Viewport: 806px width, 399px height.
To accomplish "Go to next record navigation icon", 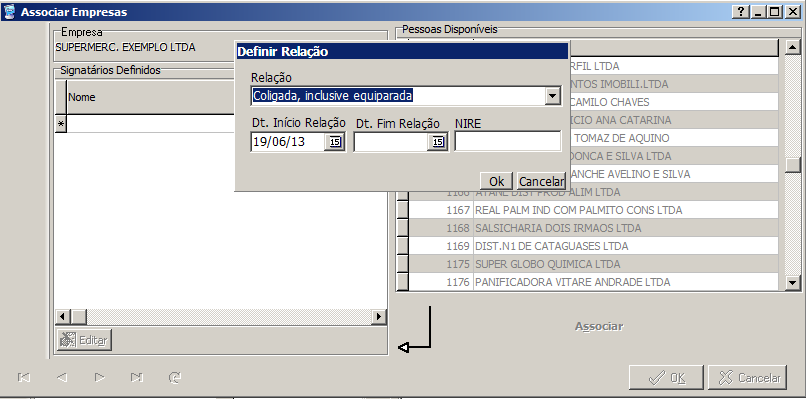I will point(100,377).
